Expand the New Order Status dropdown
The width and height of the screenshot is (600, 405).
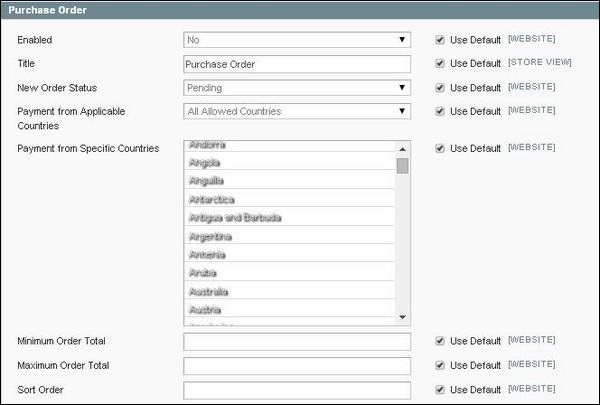coord(297,88)
